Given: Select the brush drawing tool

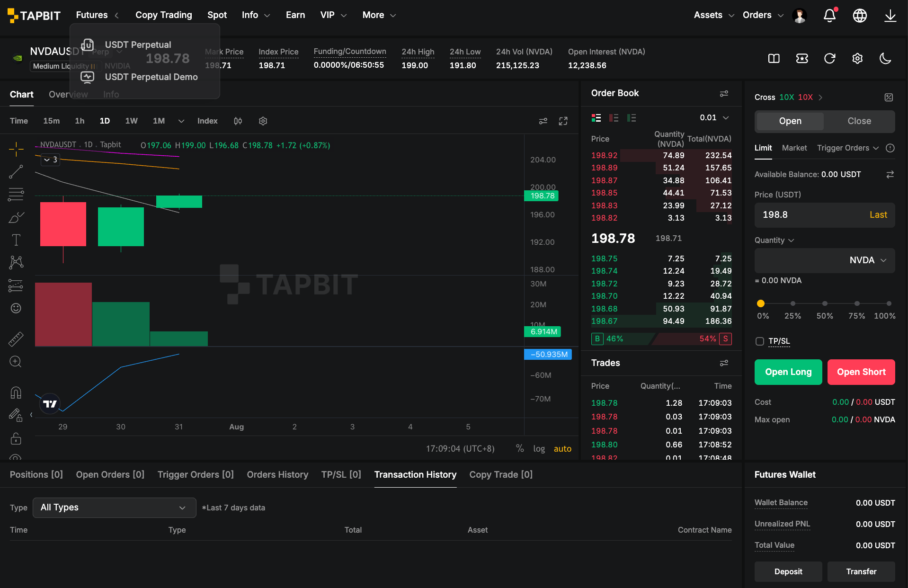Looking at the screenshot, I should click(x=16, y=217).
